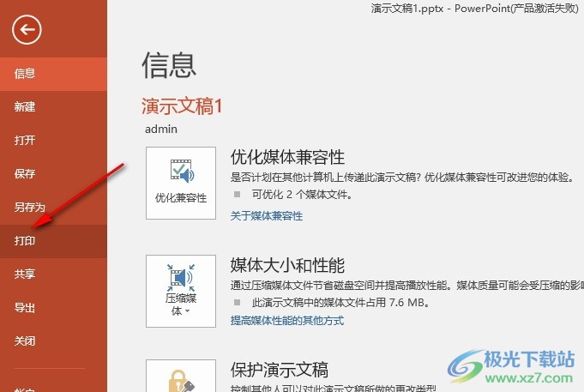Go back using the circular arrow button
Viewport: 584px width, 392px height.
(27, 30)
